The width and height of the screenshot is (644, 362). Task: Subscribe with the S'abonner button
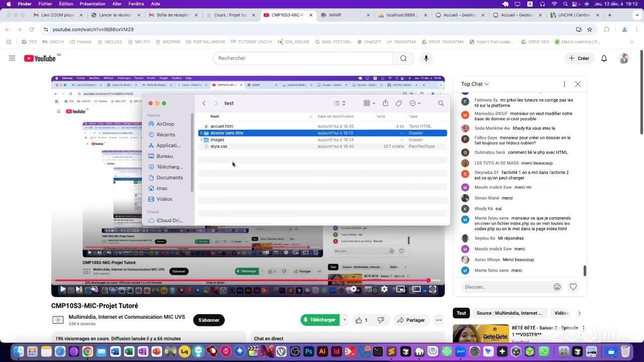point(209,320)
